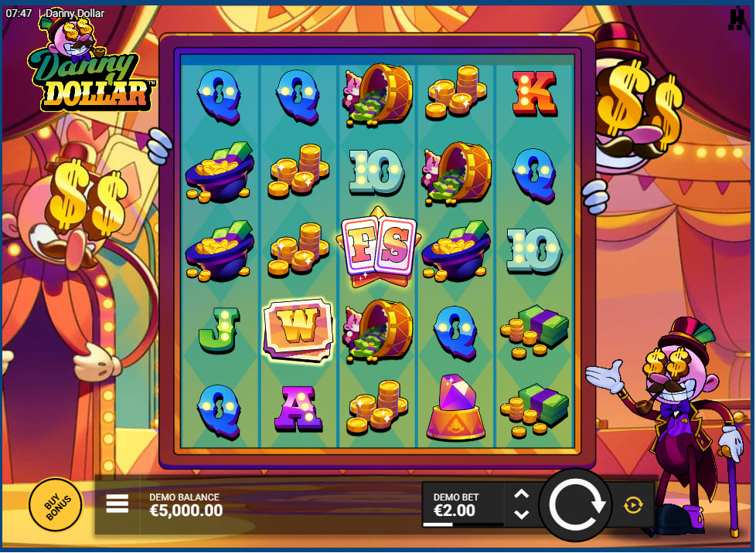This screenshot has height=553, width=756.
Task: Click the FS free spins scatter symbol
Action: (379, 247)
